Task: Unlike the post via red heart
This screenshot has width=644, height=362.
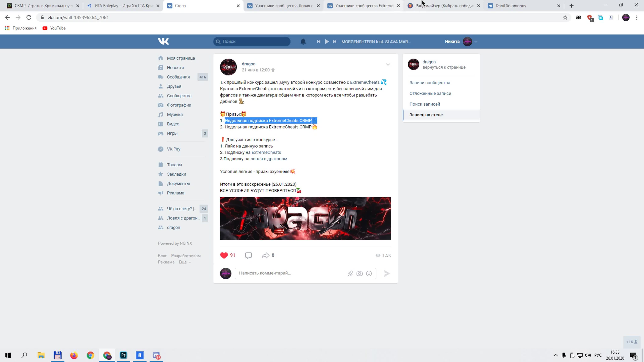Action: coord(224,255)
